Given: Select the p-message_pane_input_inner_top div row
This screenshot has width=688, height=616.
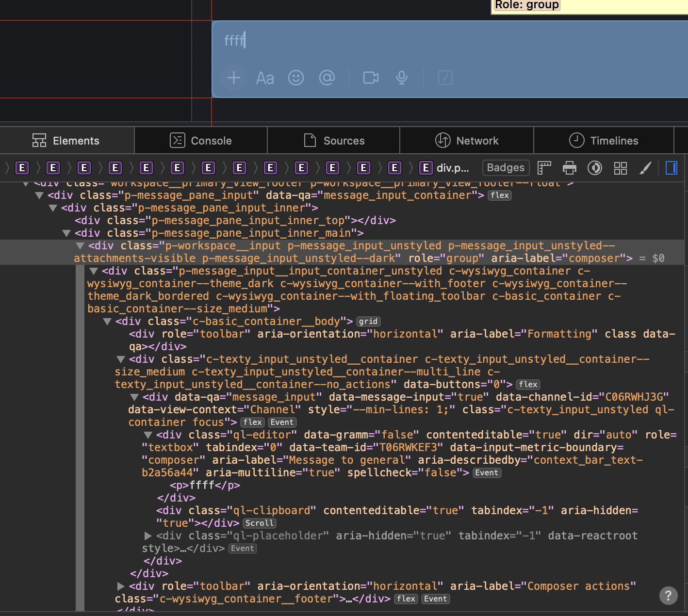Looking at the screenshot, I should [235, 221].
